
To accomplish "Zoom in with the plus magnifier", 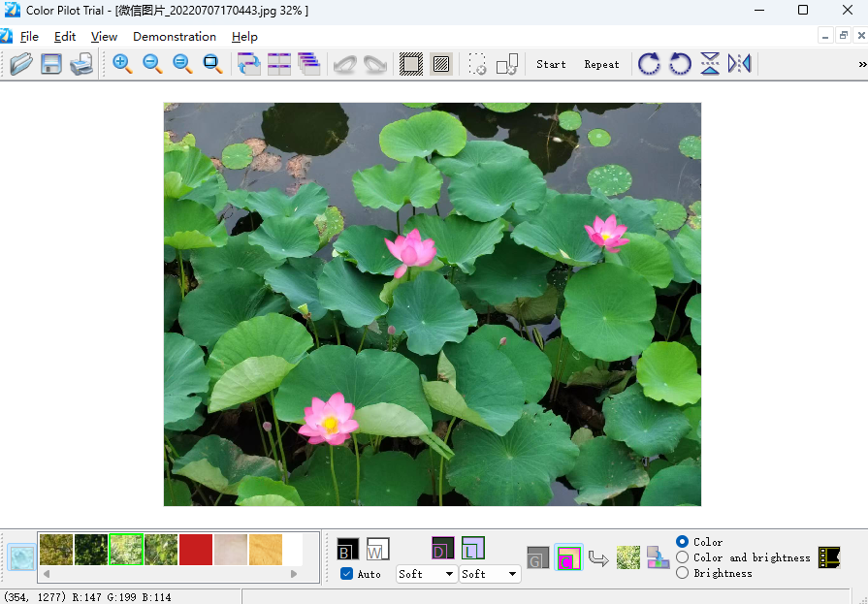I will point(122,64).
